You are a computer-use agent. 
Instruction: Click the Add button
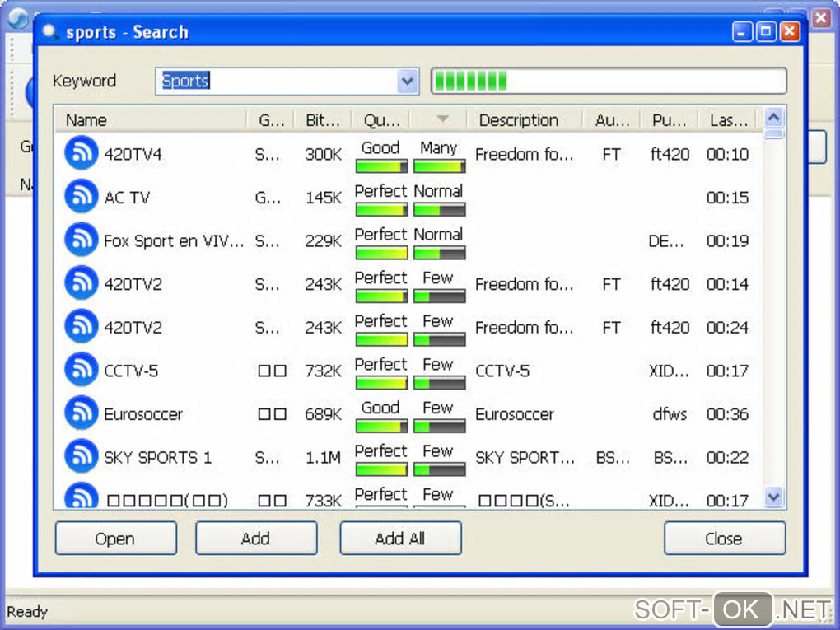click(x=256, y=539)
